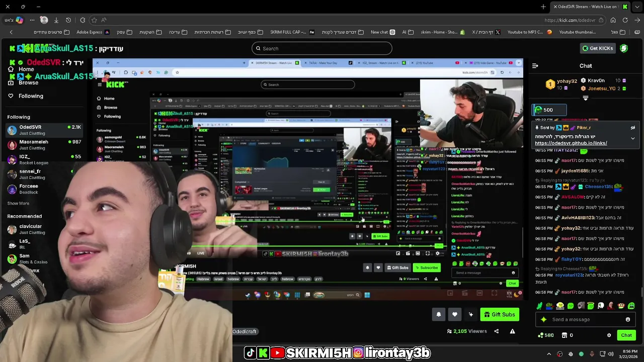
Task: Open browser history icon
Action: [68, 20]
